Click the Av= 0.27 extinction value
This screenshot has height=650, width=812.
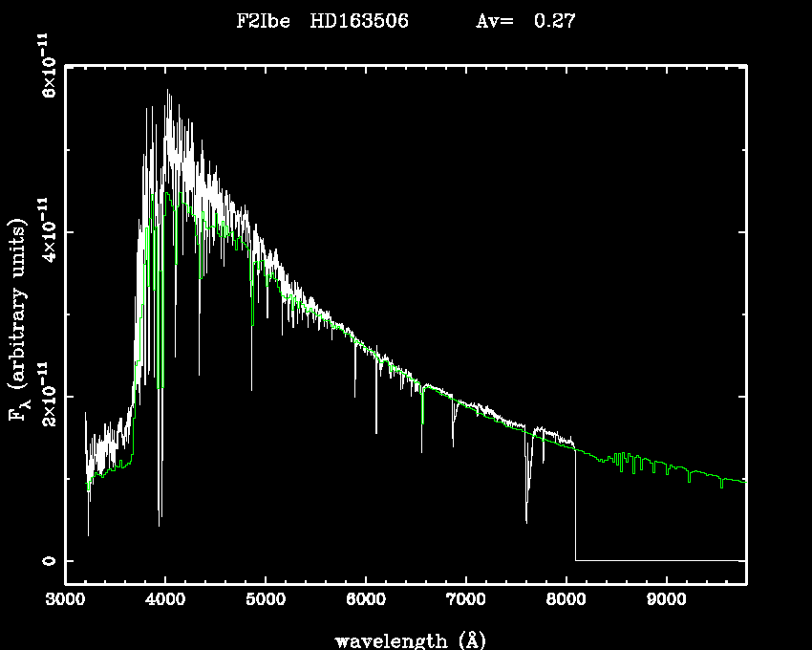[x=525, y=21]
